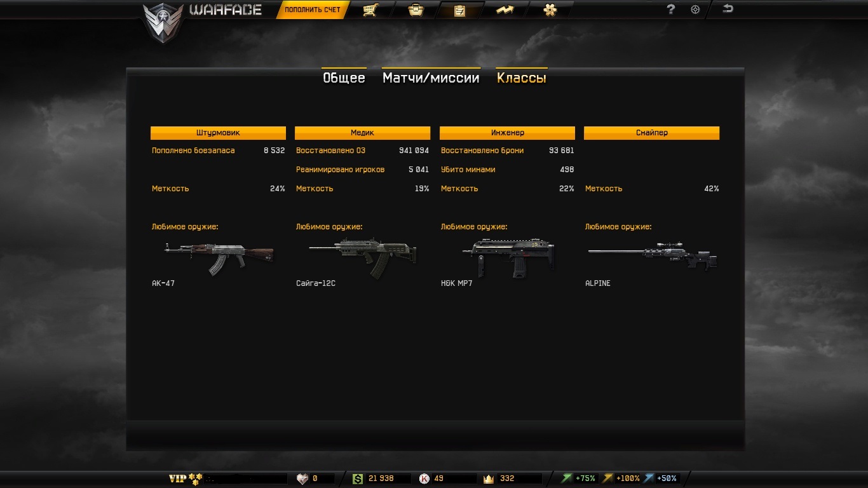Click the red K credits icon
868x488 pixels.
click(424, 478)
